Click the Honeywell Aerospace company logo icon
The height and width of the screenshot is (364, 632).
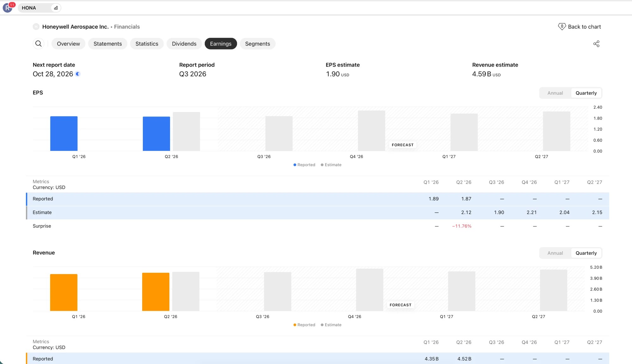coord(36,27)
